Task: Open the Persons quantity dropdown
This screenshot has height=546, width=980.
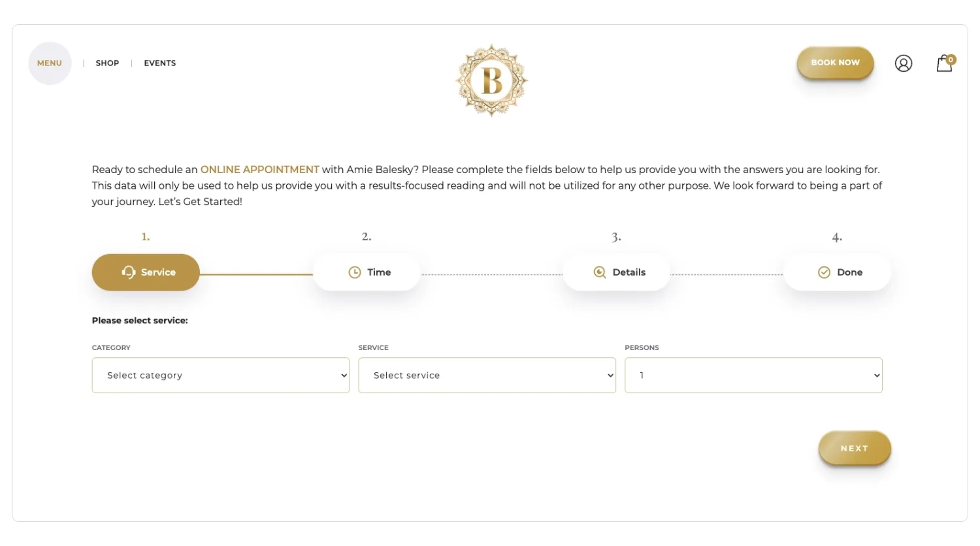Action: (x=753, y=376)
